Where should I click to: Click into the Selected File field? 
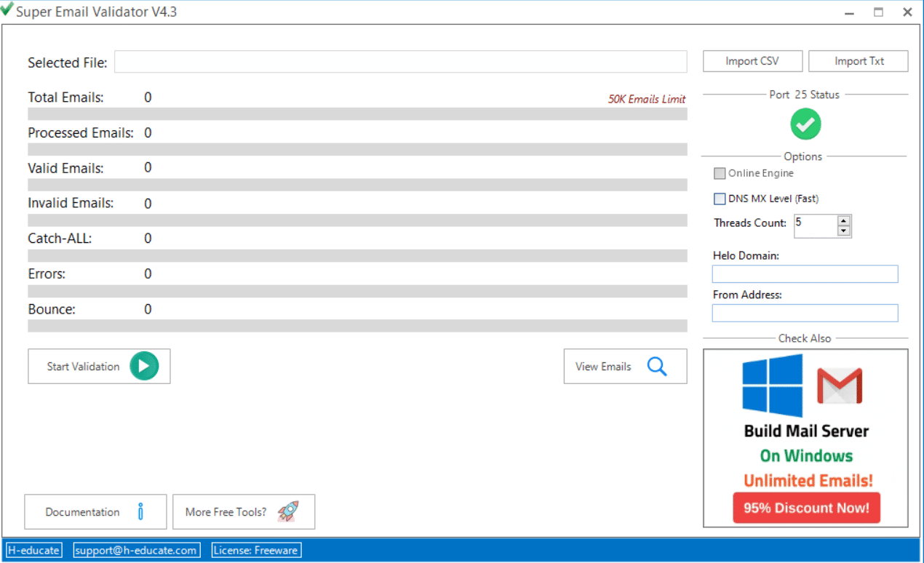point(400,62)
